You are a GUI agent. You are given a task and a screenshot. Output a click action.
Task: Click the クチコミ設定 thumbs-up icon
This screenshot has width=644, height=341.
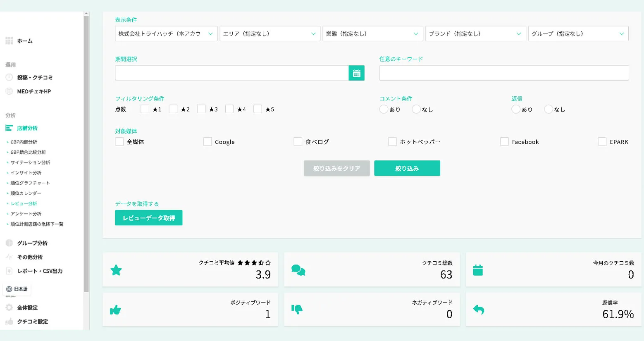pos(9,322)
